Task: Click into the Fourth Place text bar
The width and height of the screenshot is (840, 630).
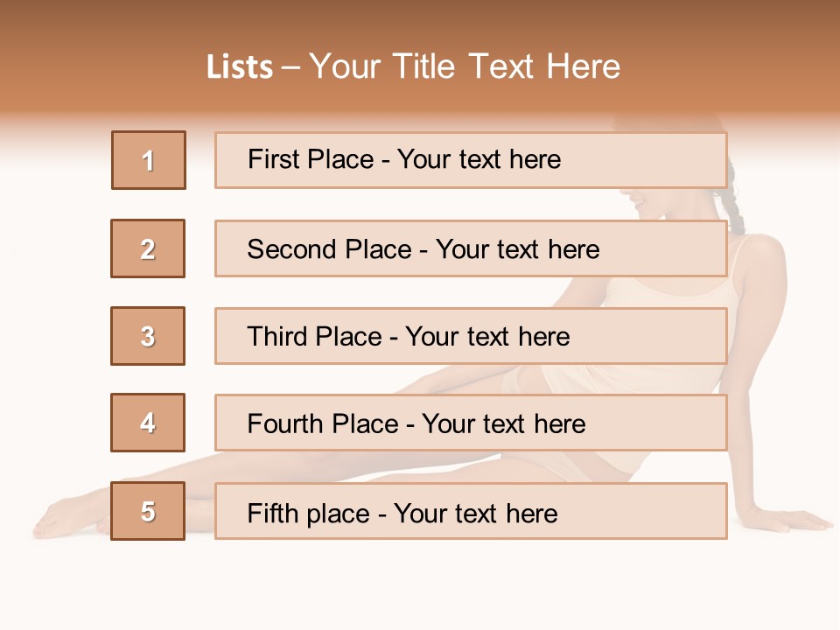Action: [x=471, y=423]
